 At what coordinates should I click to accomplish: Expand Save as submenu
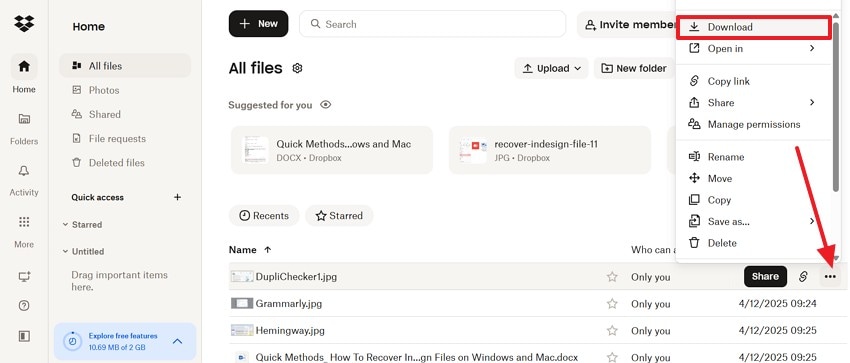point(812,221)
